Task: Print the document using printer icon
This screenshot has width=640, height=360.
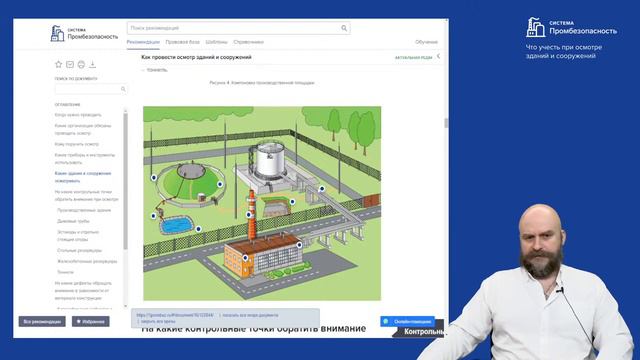Action: pyautogui.click(x=81, y=64)
